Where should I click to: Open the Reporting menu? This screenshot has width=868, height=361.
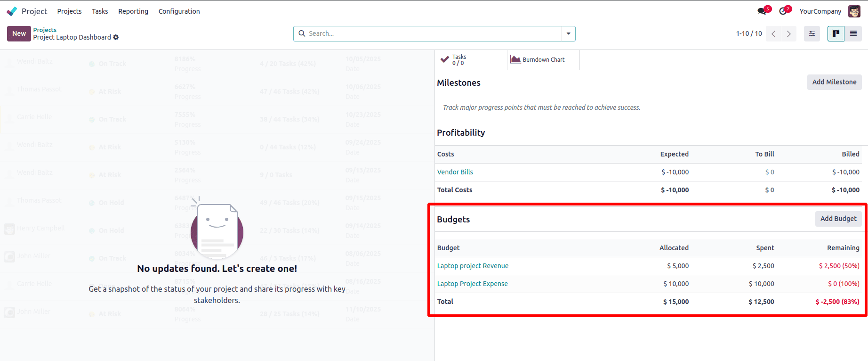[133, 11]
